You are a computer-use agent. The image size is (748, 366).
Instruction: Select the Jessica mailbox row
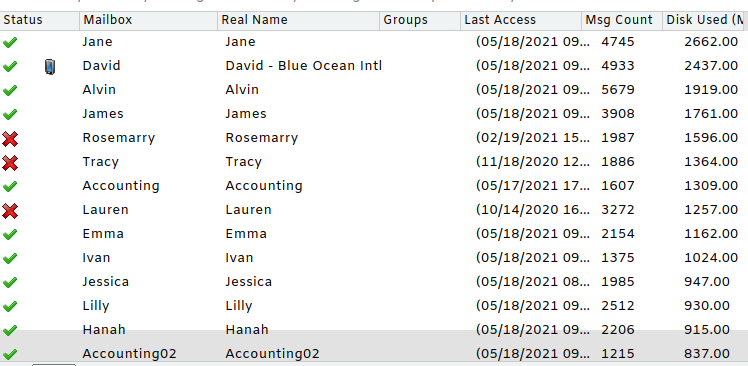[x=374, y=282]
